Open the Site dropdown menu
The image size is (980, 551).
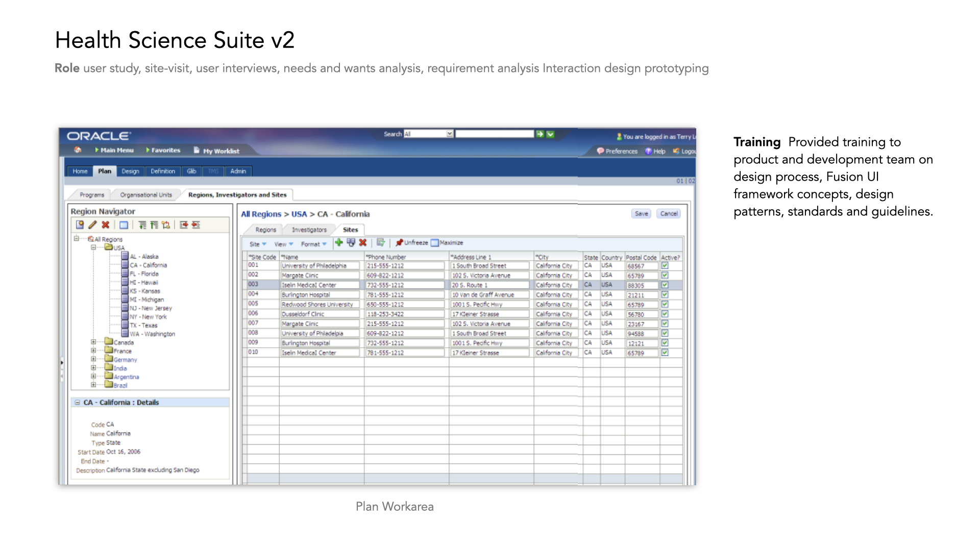tap(258, 244)
